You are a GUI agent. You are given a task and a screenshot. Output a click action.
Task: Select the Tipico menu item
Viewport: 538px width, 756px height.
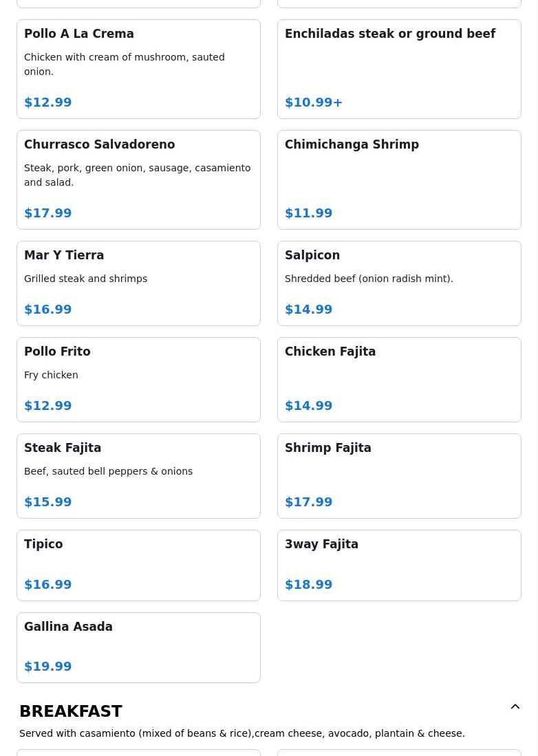click(138, 565)
